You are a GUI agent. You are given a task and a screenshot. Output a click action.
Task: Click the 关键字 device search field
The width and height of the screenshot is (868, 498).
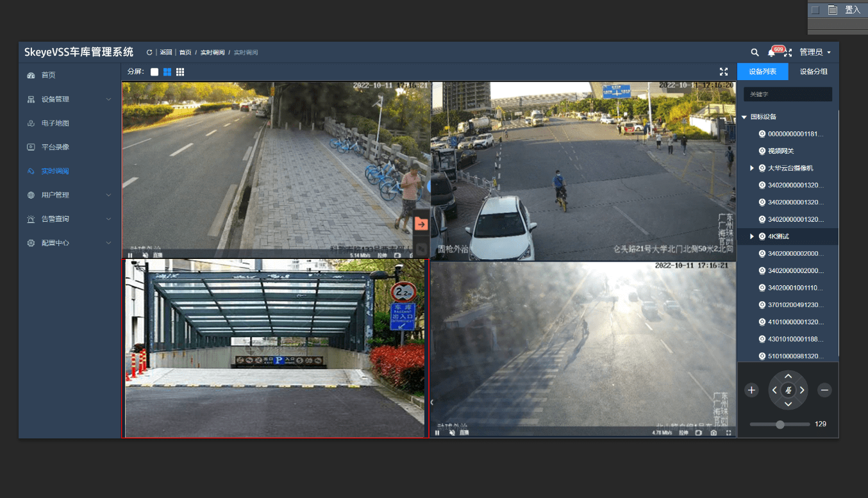(x=788, y=94)
